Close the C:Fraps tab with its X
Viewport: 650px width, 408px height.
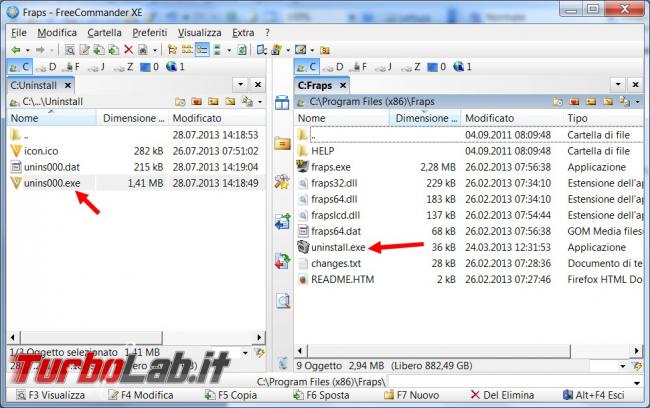pos(343,85)
